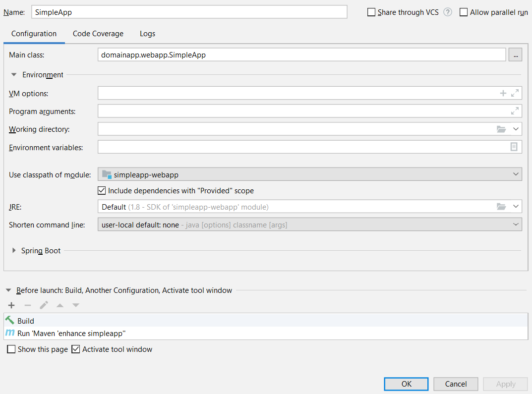
Task: Open Environment variables editor icon
Action: pos(514,147)
